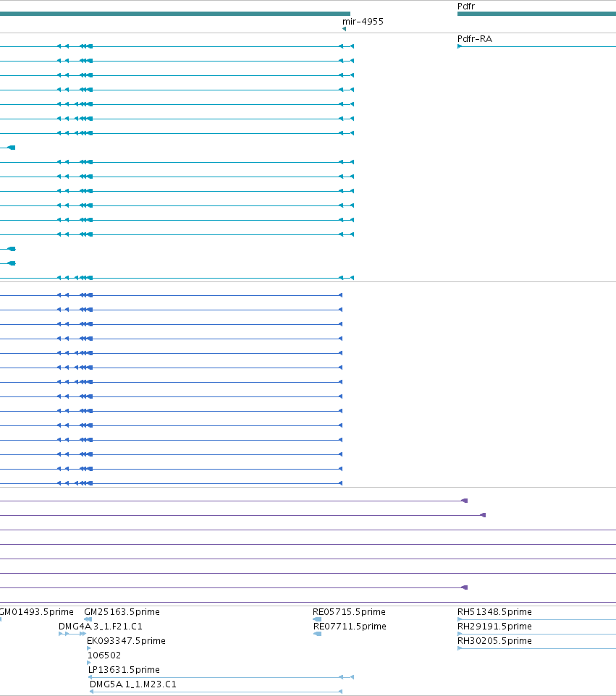Click RE05715.5prime label
The image size is (616, 696).
(x=349, y=611)
